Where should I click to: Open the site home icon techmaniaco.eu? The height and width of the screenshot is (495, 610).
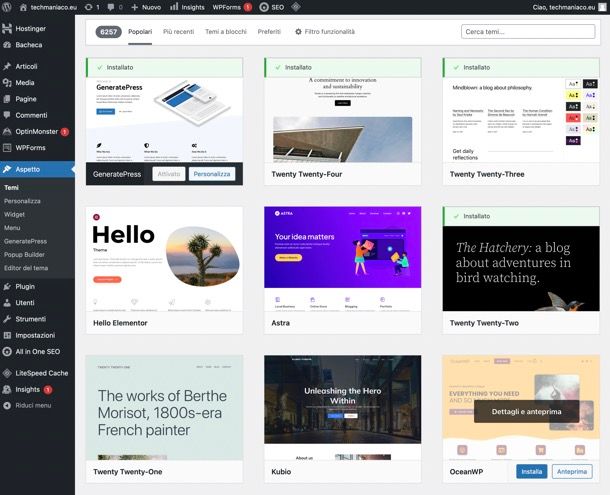[x=23, y=7]
